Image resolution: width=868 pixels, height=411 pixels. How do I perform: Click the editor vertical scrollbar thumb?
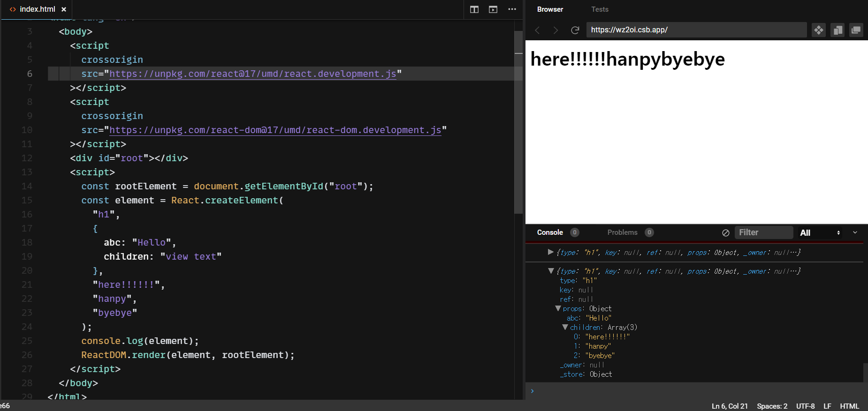[x=518, y=122]
